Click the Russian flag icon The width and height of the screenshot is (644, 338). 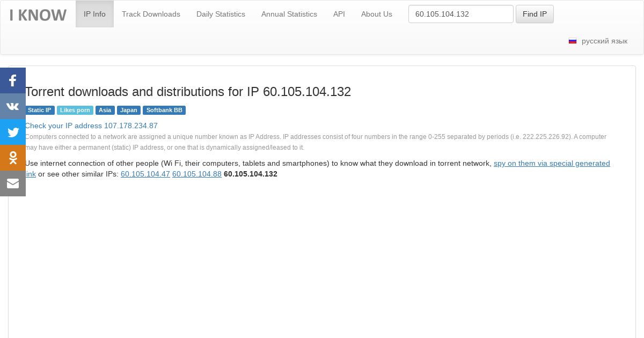(x=573, y=41)
